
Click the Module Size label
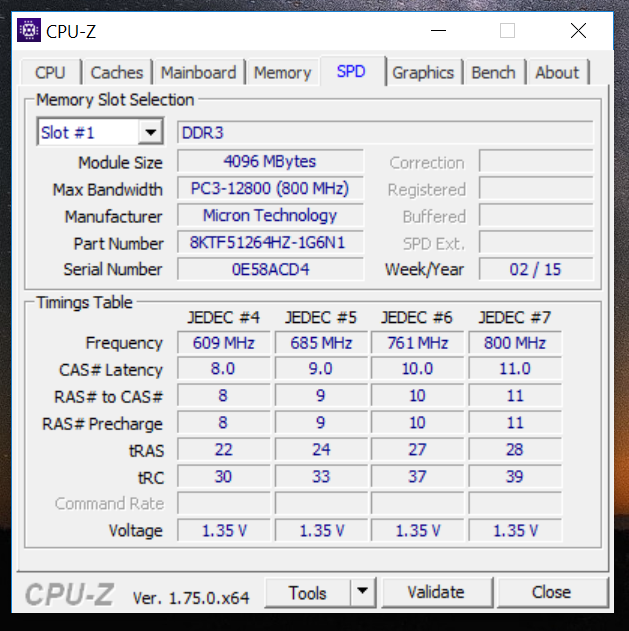[x=120, y=163]
